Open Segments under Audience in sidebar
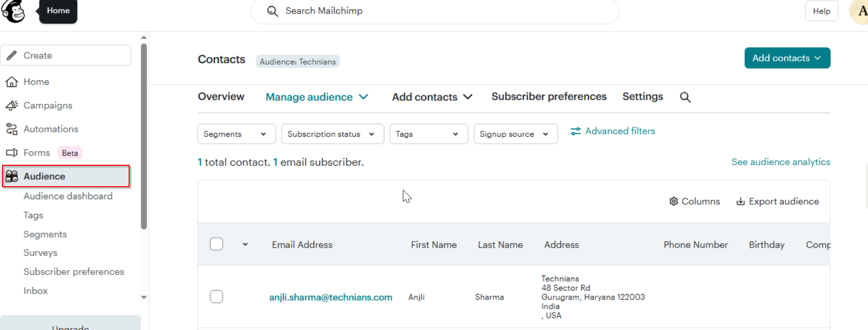Viewport: 868px width, 330px height. click(45, 234)
